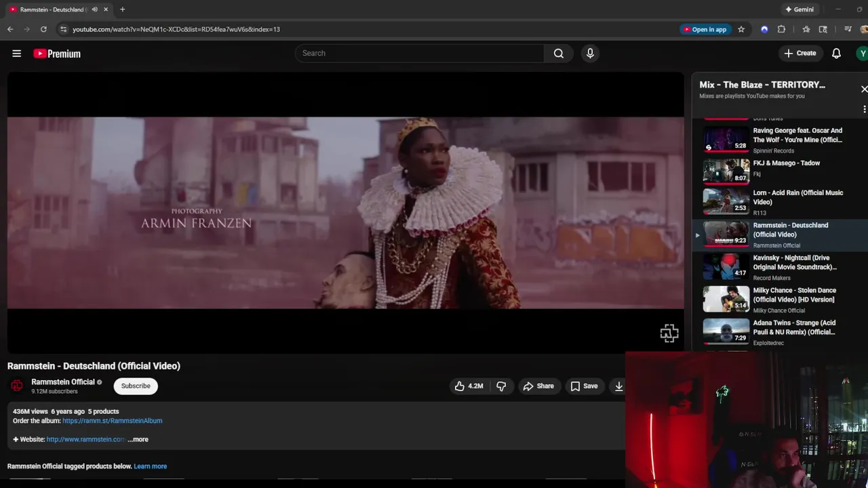Open the www.rammstein.com website link

click(85, 439)
